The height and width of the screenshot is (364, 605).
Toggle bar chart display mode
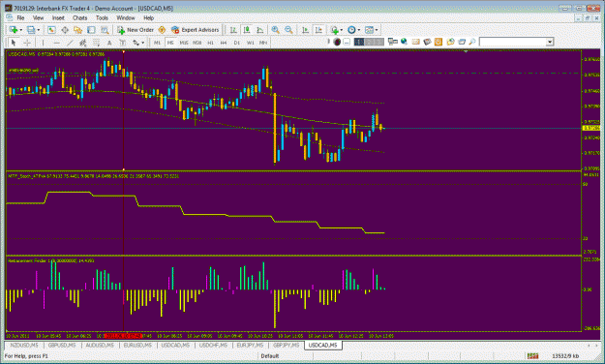tap(233, 30)
